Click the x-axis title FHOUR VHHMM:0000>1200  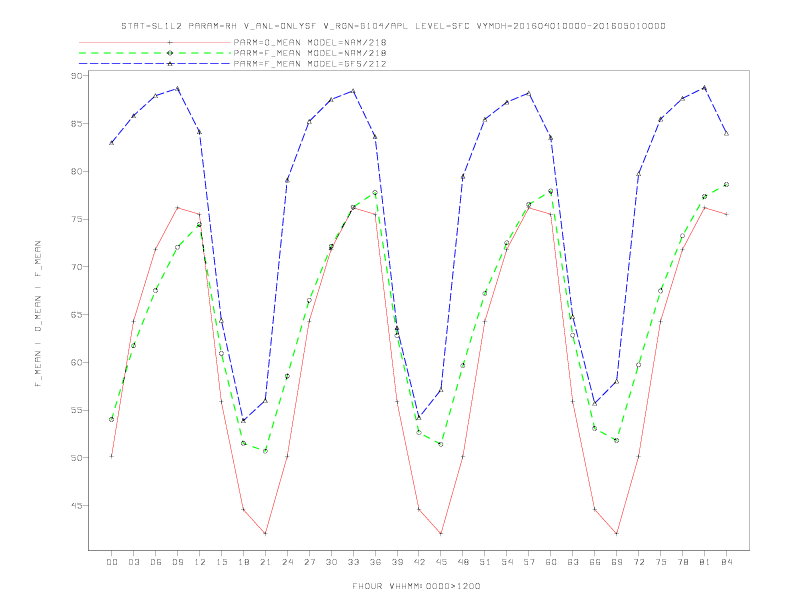click(416, 586)
